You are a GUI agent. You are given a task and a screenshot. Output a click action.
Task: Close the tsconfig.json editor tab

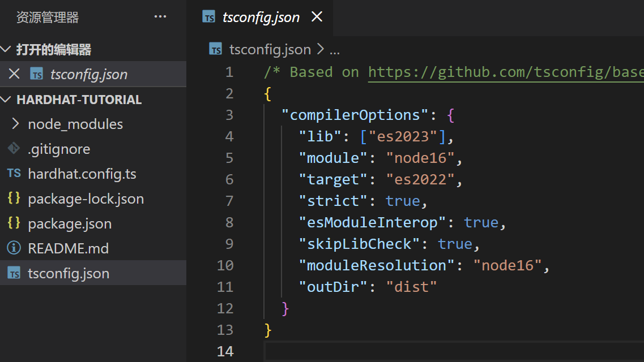[317, 17]
